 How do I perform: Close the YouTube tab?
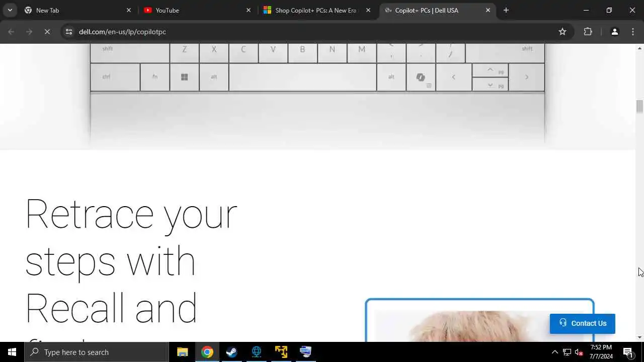(249, 10)
